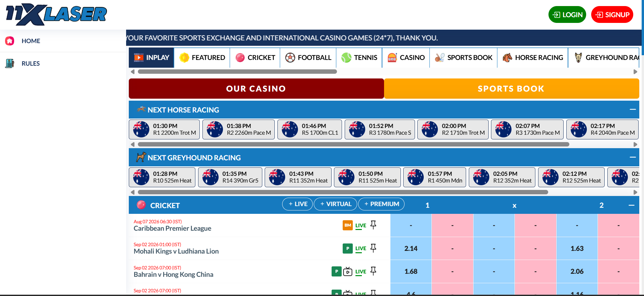The width and height of the screenshot is (644, 296).
Task: Pin the Caribbean Premier League match
Action: (x=373, y=225)
